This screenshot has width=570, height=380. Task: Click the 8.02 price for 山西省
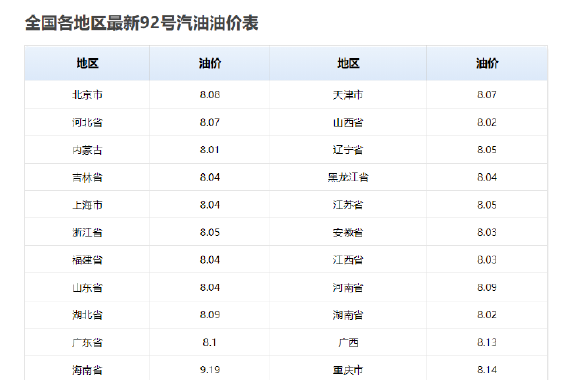coord(487,123)
